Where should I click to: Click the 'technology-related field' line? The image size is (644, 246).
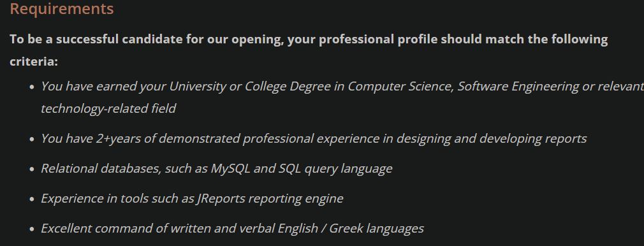108,108
